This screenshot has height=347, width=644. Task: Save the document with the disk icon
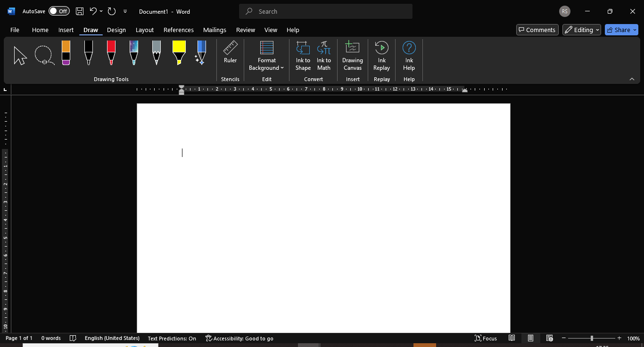[80, 11]
